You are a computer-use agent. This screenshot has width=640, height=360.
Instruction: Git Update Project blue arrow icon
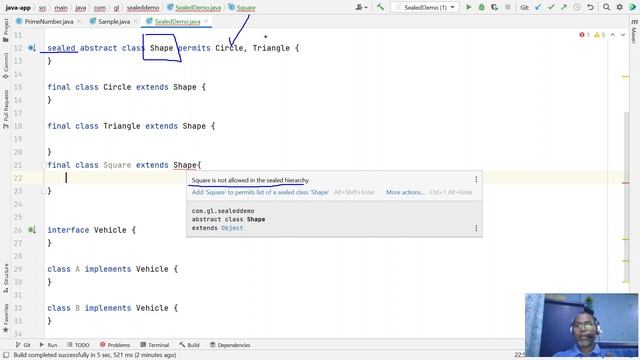click(538, 7)
